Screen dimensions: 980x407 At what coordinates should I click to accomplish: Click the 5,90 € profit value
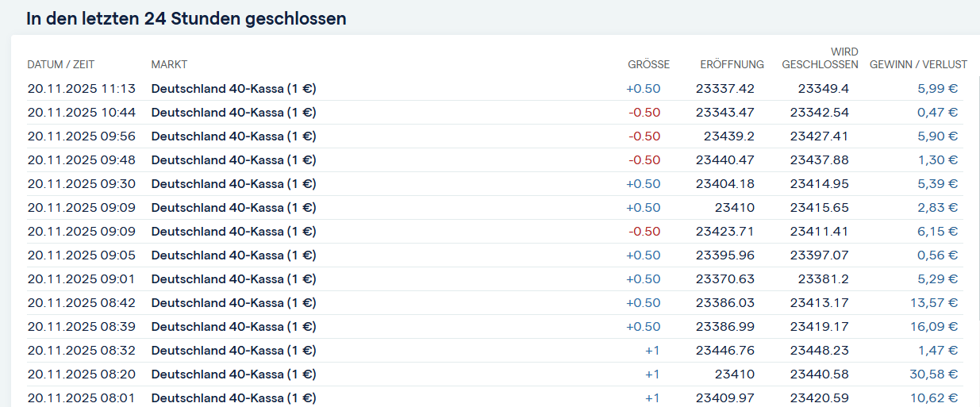937,136
